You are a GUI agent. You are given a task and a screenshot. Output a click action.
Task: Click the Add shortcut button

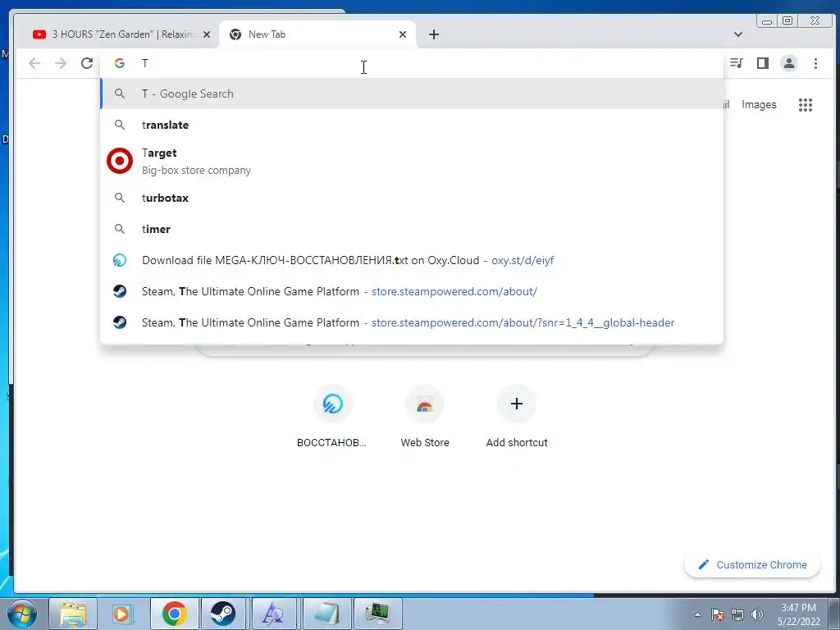click(x=517, y=417)
